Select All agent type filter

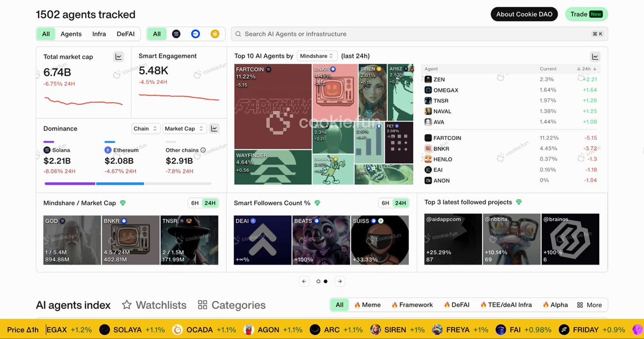coord(46,34)
